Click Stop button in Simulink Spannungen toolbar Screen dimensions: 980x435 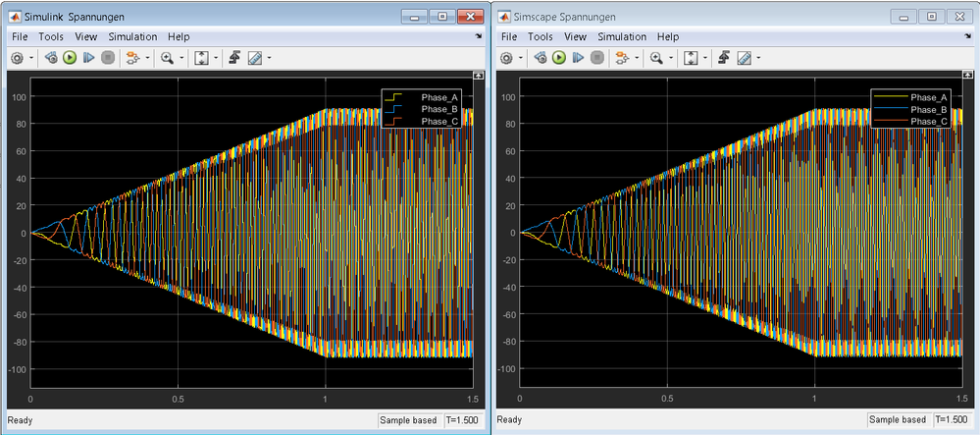(108, 58)
